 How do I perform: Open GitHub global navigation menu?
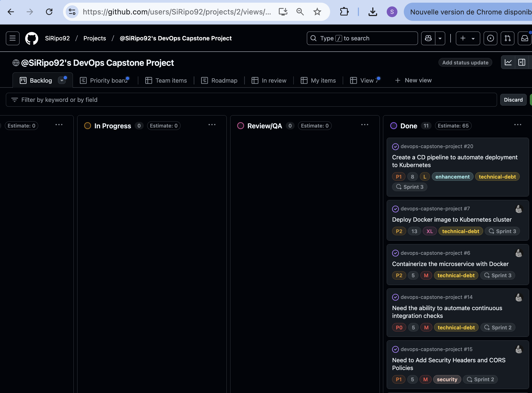(x=13, y=38)
